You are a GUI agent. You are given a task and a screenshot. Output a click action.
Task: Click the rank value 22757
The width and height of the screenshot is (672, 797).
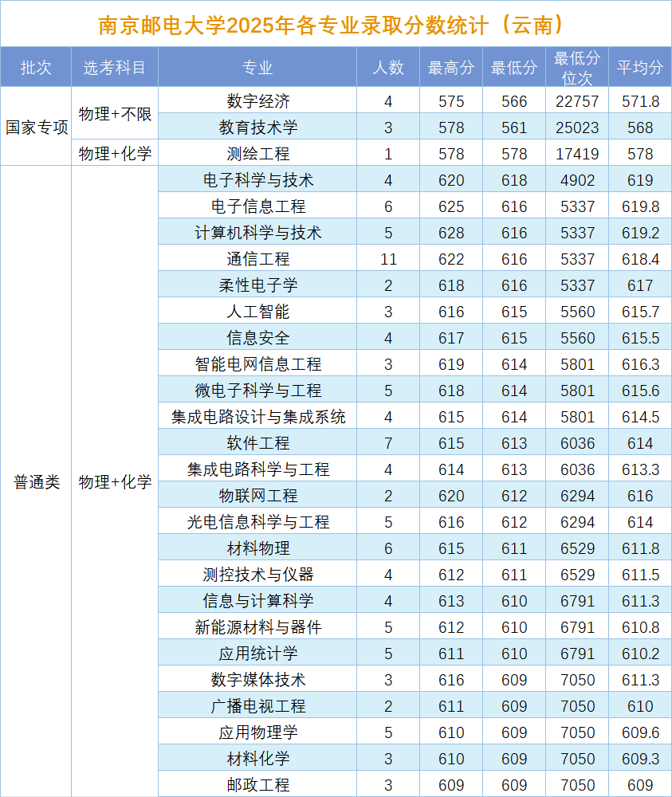tap(577, 102)
